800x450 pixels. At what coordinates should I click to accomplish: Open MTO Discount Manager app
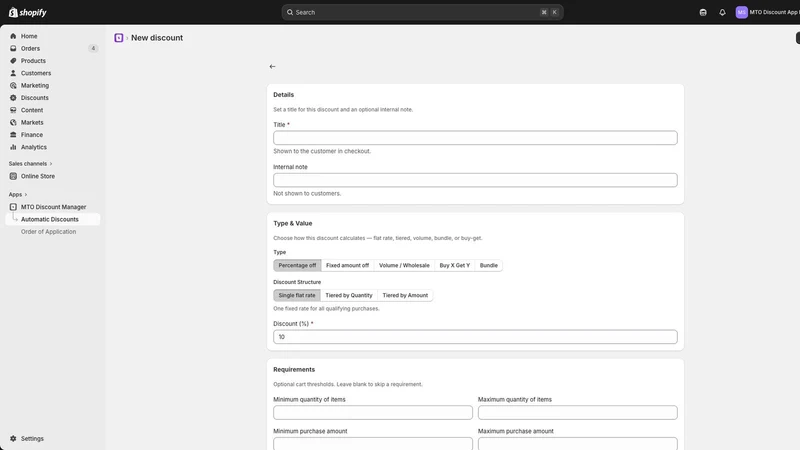[x=53, y=207]
